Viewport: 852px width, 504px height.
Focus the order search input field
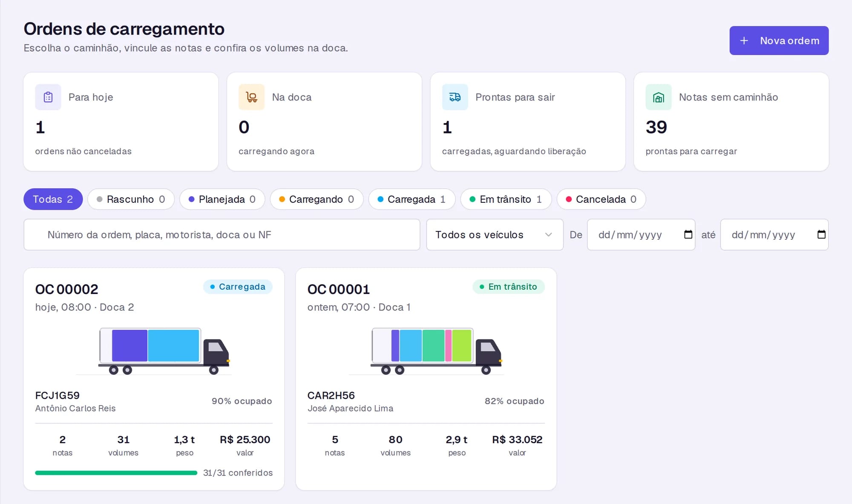click(x=222, y=234)
